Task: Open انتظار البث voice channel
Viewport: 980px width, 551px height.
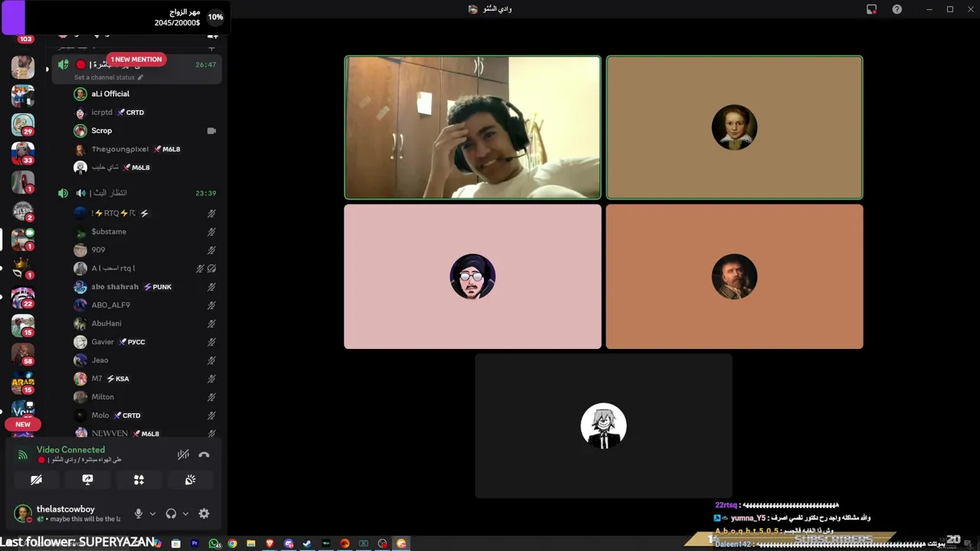Action: 136,193
